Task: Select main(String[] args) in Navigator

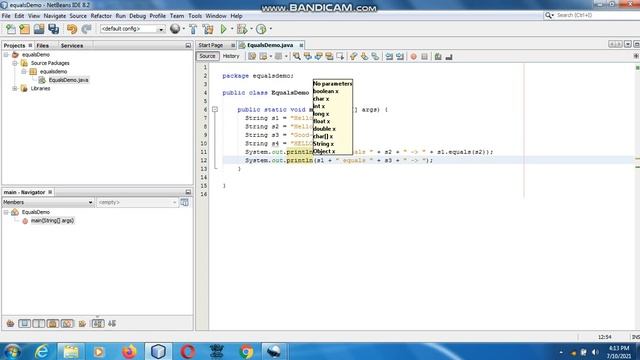Action: 52,221
